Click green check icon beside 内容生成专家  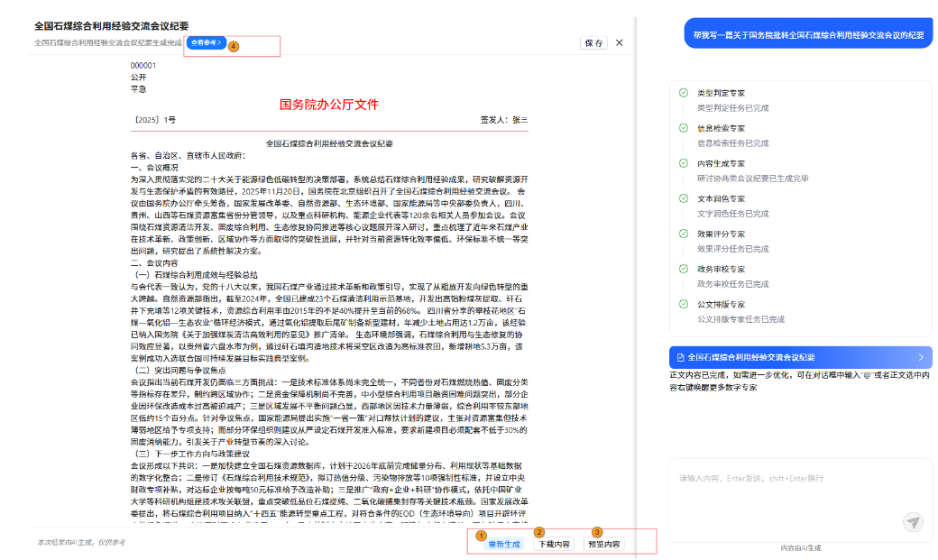point(684,163)
